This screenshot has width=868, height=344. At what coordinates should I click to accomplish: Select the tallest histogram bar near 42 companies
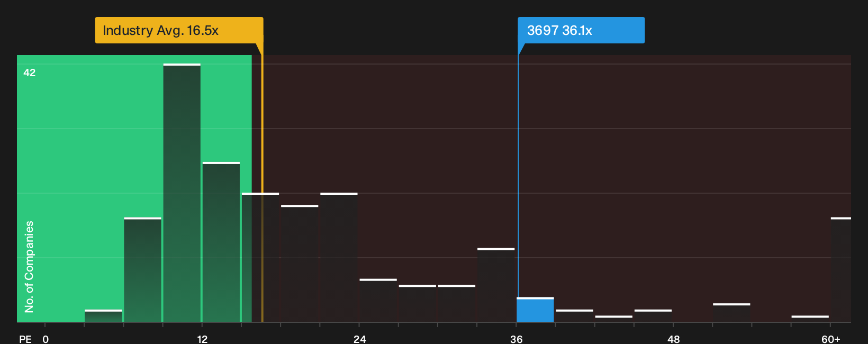[182, 193]
